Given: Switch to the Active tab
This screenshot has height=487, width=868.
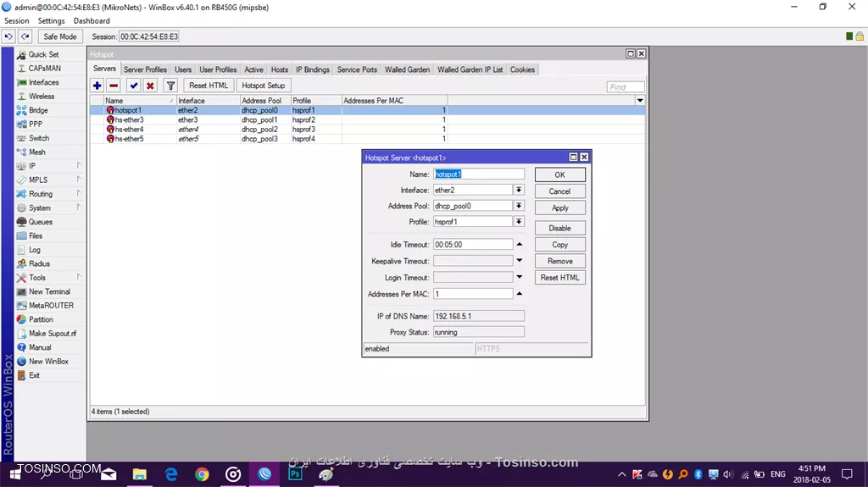Looking at the screenshot, I should 254,69.
